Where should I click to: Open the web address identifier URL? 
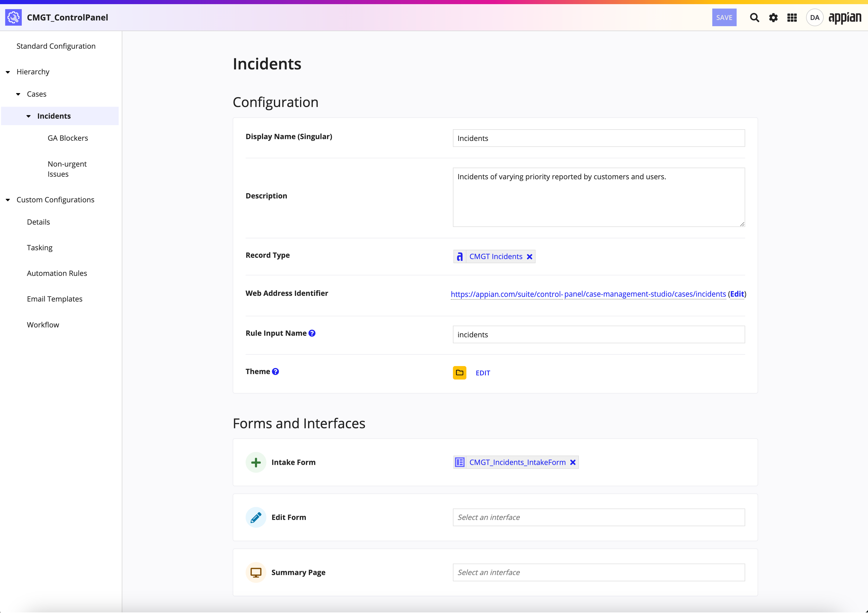(588, 294)
